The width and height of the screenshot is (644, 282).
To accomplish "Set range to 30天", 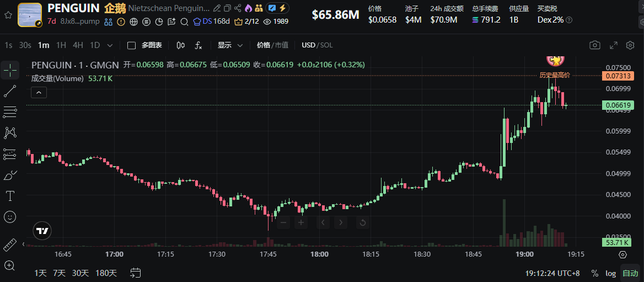I will tap(80, 273).
